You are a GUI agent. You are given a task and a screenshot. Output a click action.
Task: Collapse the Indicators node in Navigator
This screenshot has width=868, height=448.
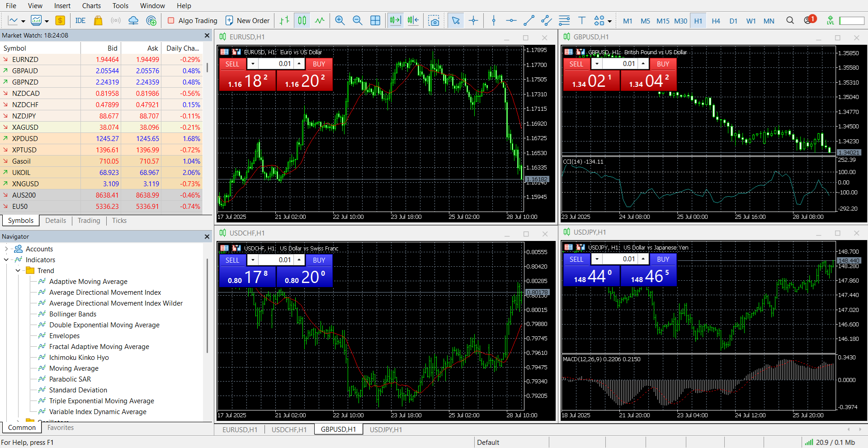coord(6,260)
